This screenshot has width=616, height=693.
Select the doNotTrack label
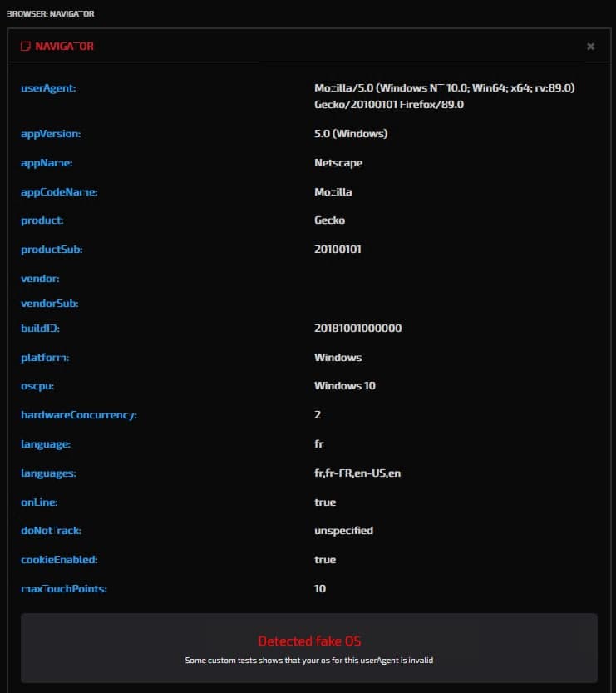pos(51,531)
